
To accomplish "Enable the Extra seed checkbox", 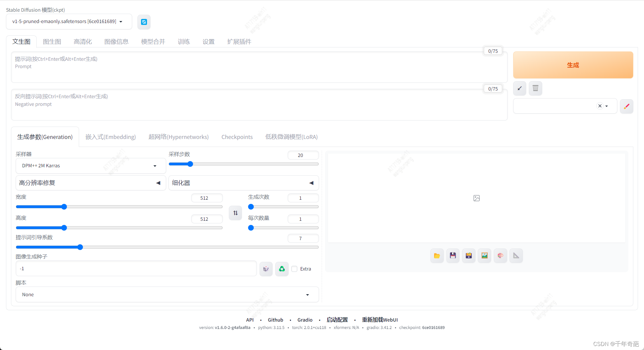I will pos(294,269).
